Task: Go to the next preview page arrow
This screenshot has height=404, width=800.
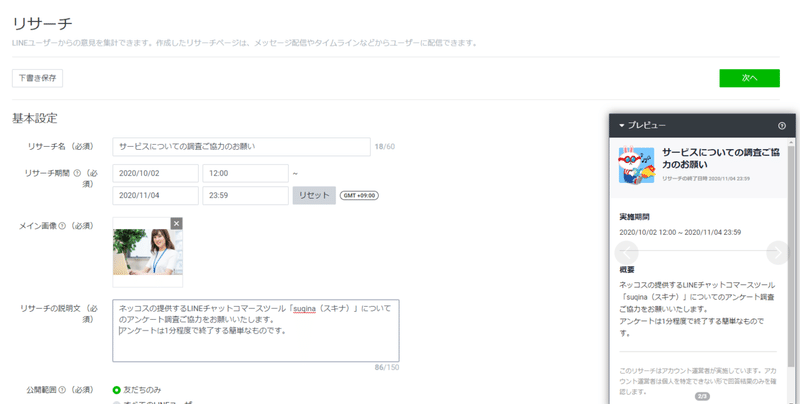Action: point(778,252)
